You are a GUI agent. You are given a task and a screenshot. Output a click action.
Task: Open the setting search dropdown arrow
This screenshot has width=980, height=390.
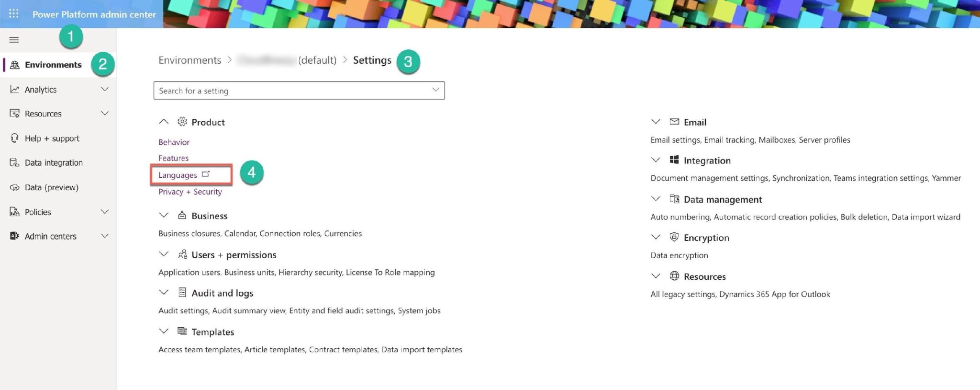(435, 90)
